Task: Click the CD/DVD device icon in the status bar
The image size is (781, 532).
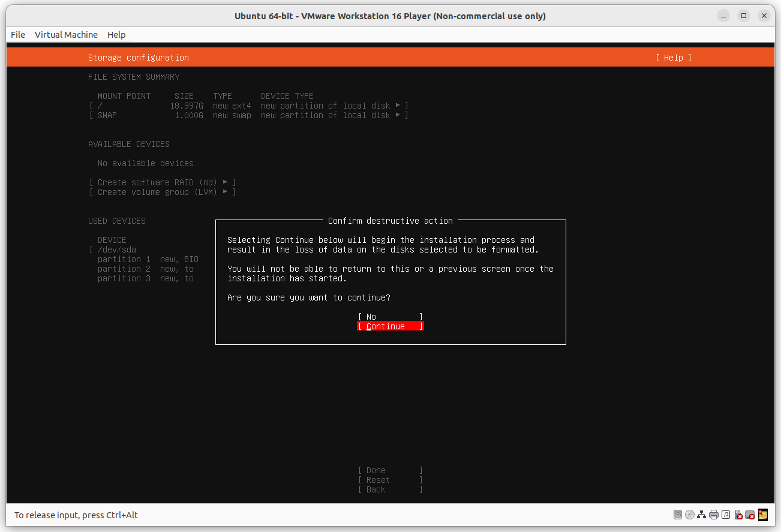Action: (x=690, y=515)
